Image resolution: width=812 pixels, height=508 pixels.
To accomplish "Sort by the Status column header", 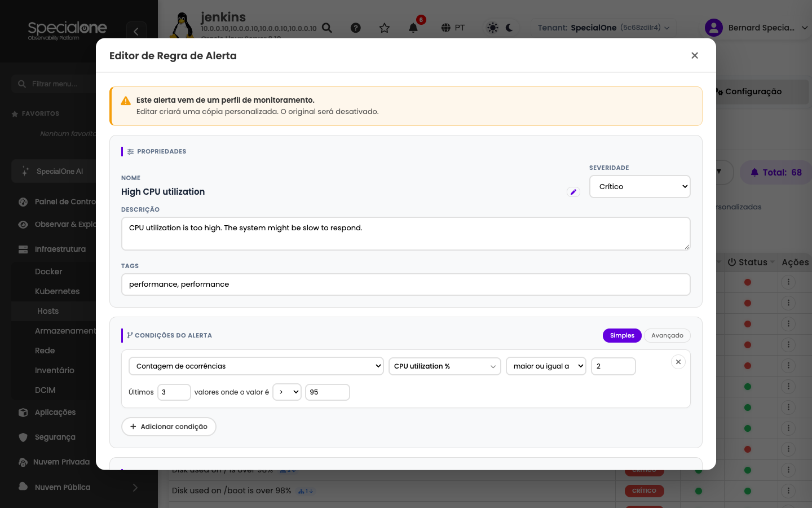I will (752, 262).
